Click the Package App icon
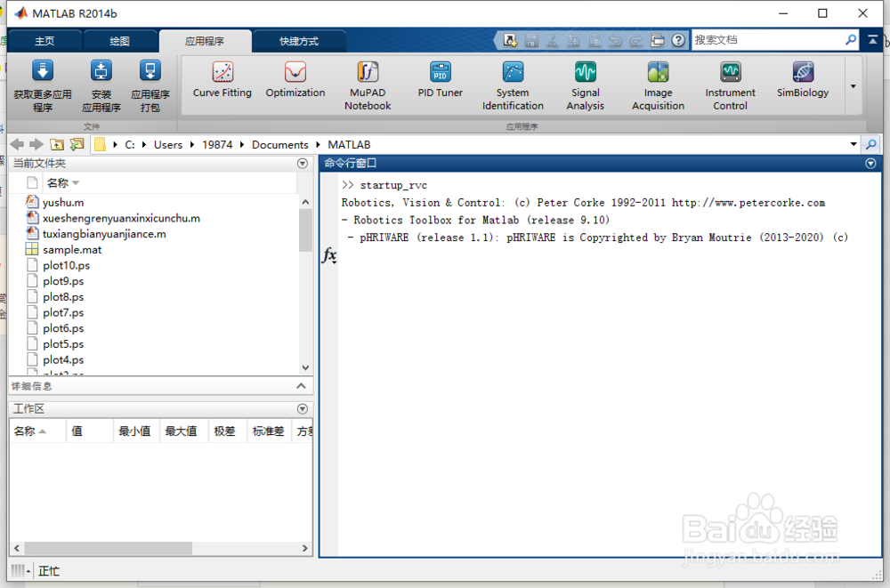The image size is (890, 588). (x=150, y=71)
